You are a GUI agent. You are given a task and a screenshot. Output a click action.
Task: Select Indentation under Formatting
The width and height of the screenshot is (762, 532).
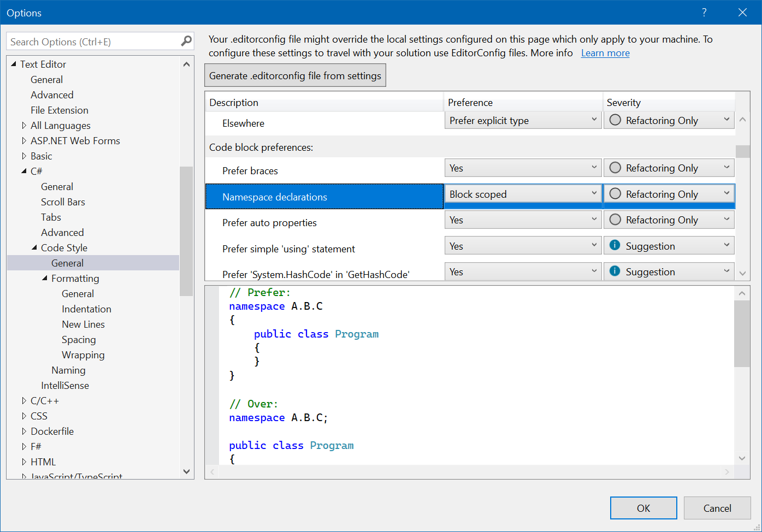point(86,309)
